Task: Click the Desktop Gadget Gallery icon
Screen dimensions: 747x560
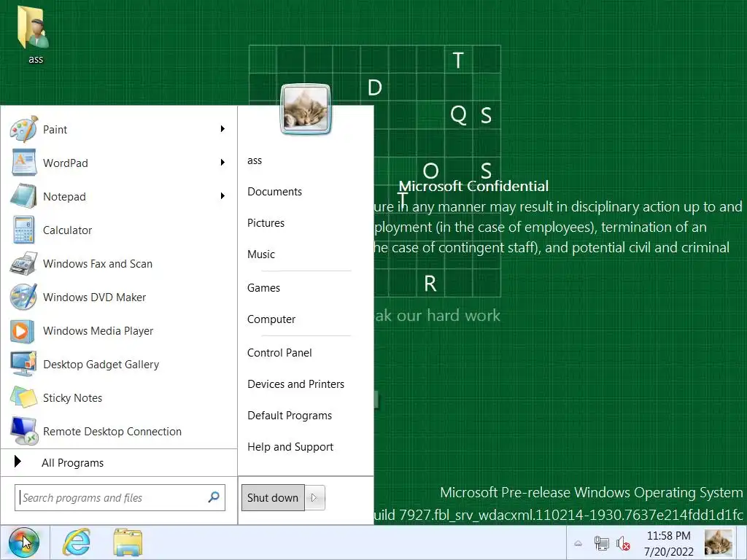Action: (23, 365)
